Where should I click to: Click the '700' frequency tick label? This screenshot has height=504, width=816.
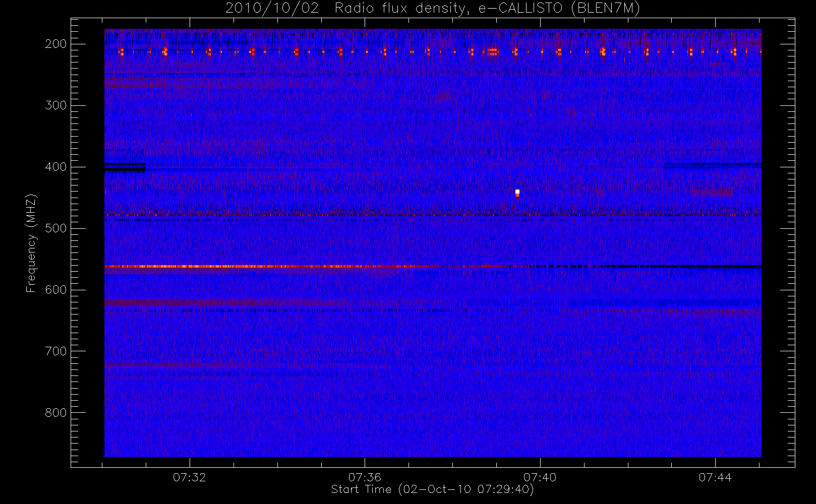click(56, 351)
